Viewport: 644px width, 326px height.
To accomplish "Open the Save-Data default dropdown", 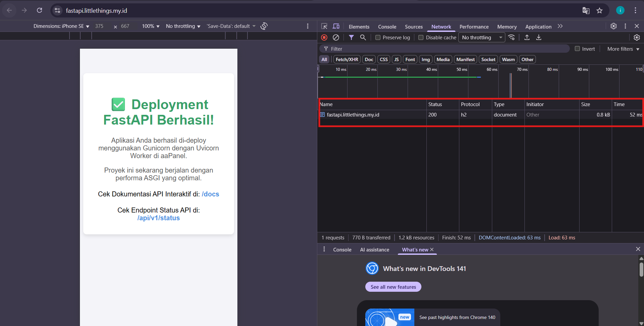I will click(231, 26).
